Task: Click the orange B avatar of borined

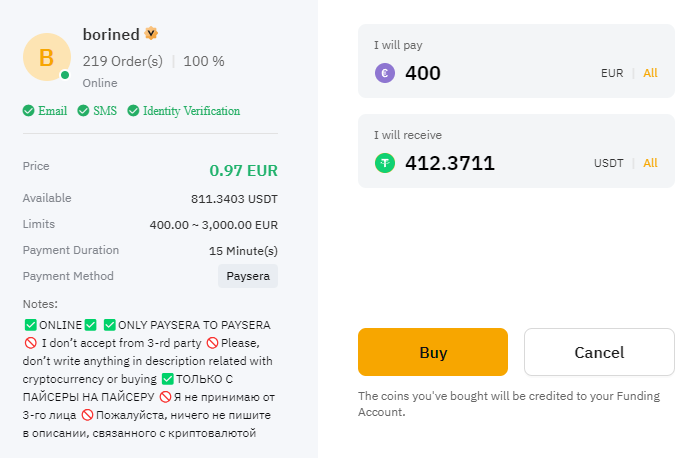Action: point(47,57)
